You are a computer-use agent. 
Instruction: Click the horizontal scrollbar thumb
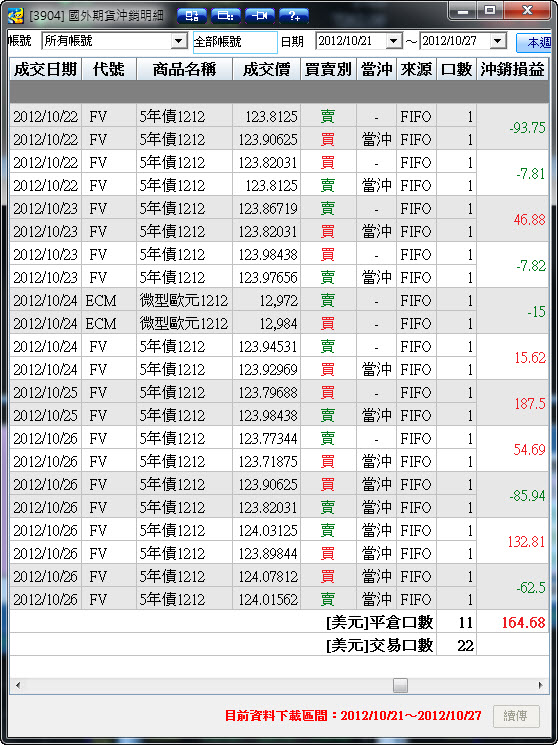tap(400, 685)
